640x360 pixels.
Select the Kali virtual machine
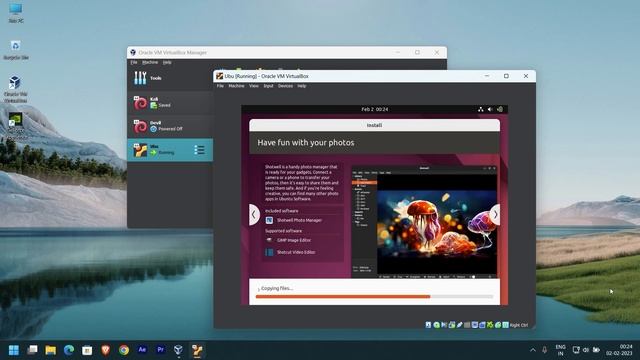click(170, 102)
